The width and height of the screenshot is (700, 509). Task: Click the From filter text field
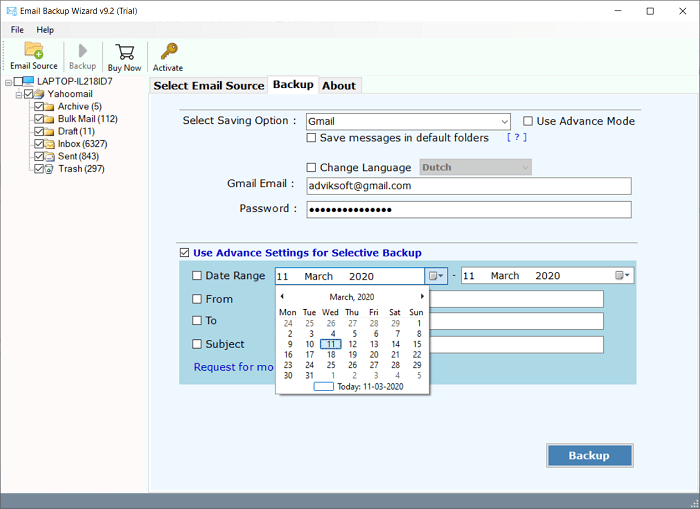[x=517, y=299]
